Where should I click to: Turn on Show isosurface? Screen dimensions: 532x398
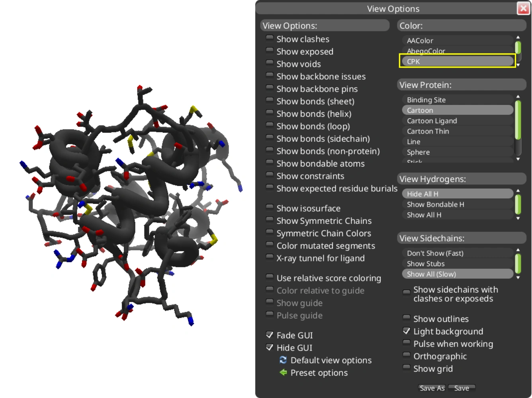click(x=270, y=208)
